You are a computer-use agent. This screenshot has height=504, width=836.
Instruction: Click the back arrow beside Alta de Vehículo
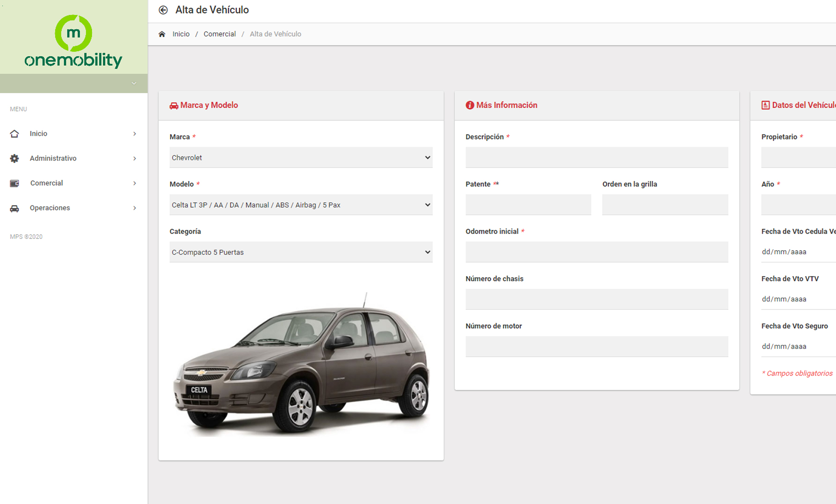click(x=163, y=10)
